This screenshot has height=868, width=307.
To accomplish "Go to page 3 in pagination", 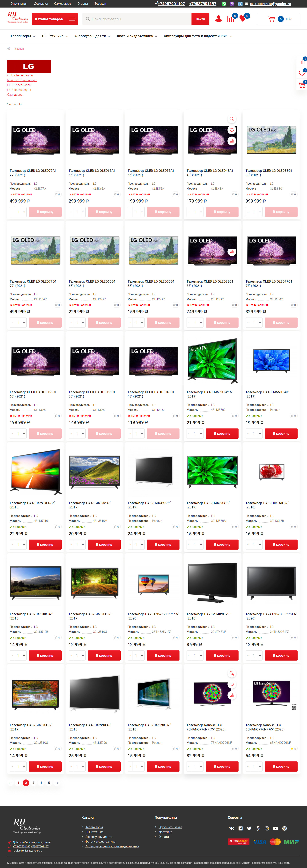I will point(34,783).
